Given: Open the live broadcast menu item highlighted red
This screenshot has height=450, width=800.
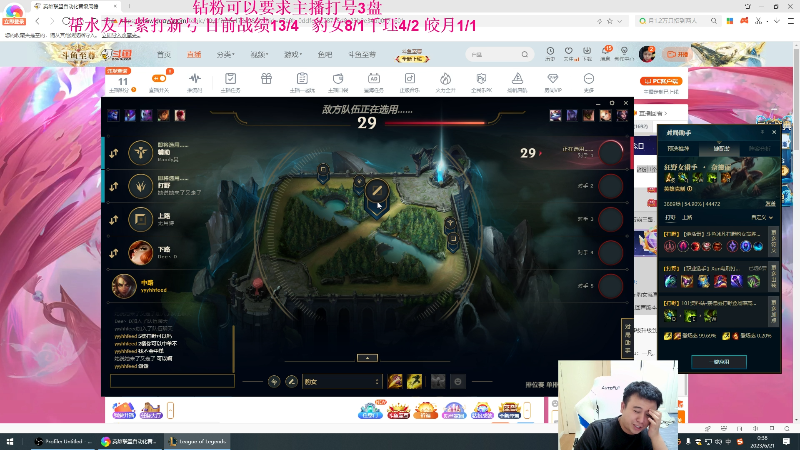Looking at the screenshot, I should pos(194,54).
